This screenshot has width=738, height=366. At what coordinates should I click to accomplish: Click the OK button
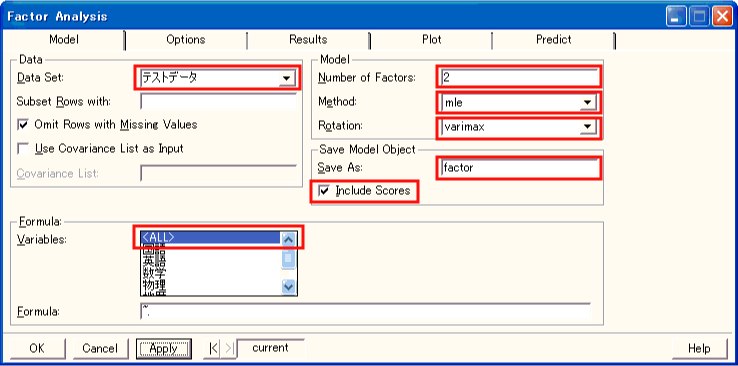coord(37,349)
